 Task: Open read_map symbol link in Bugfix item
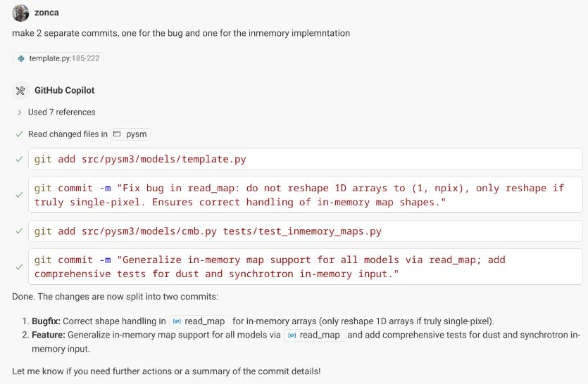click(x=199, y=321)
